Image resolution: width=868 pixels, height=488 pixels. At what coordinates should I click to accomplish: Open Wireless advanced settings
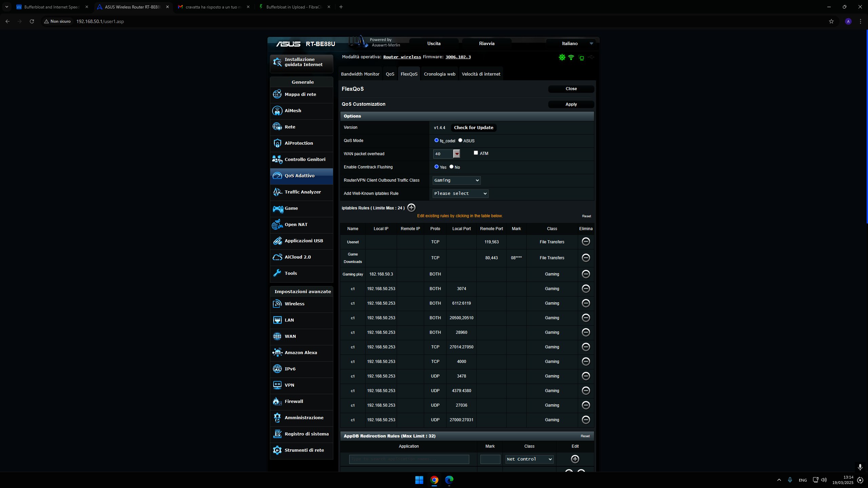click(x=301, y=304)
